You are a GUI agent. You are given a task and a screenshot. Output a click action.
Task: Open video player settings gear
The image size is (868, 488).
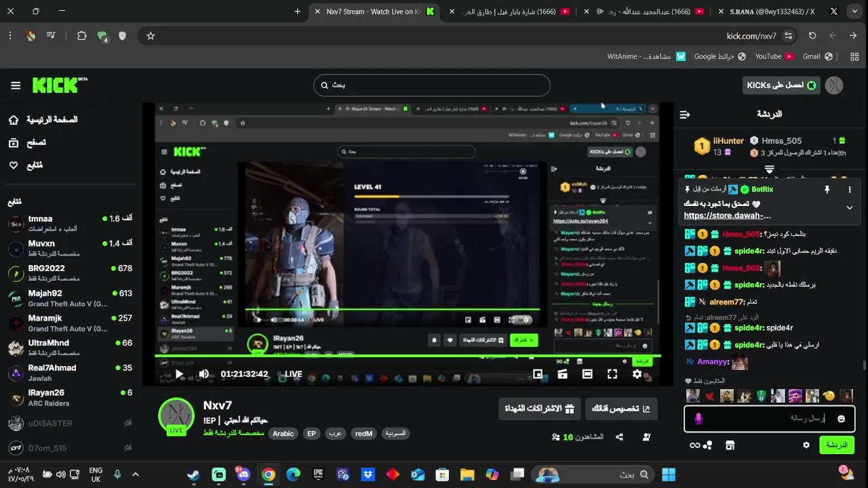[x=637, y=374]
